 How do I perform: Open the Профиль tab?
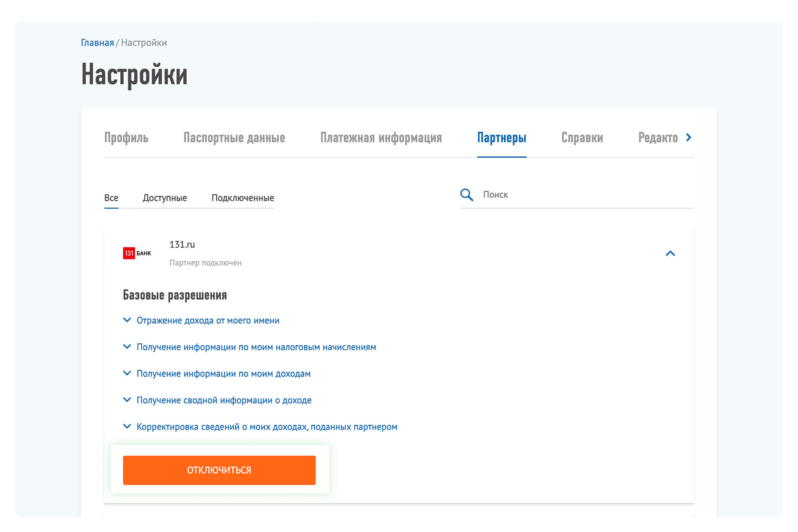coord(126,138)
